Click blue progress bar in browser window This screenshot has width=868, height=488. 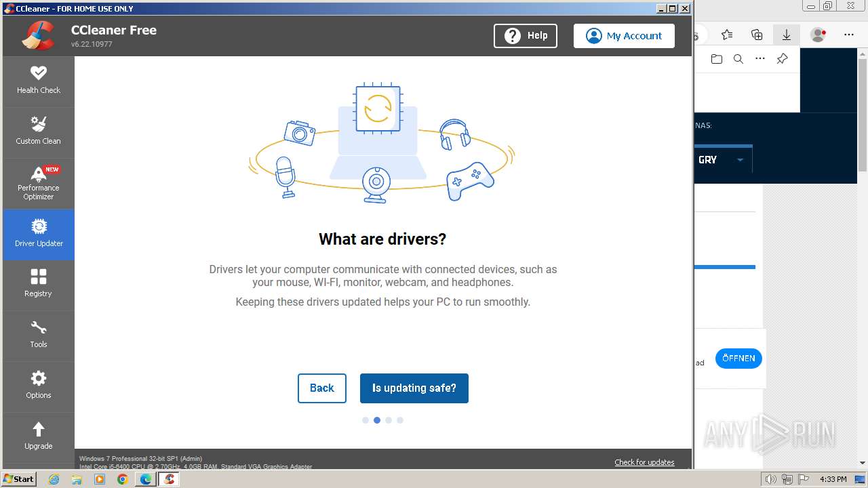725,267
